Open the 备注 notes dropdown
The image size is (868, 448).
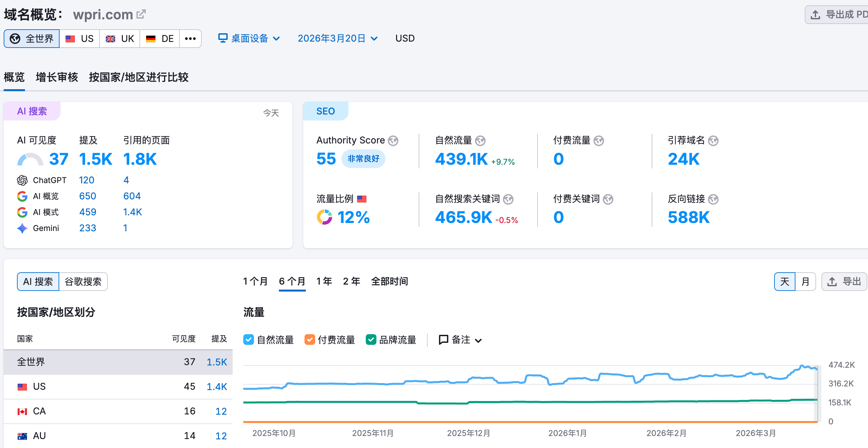point(460,339)
